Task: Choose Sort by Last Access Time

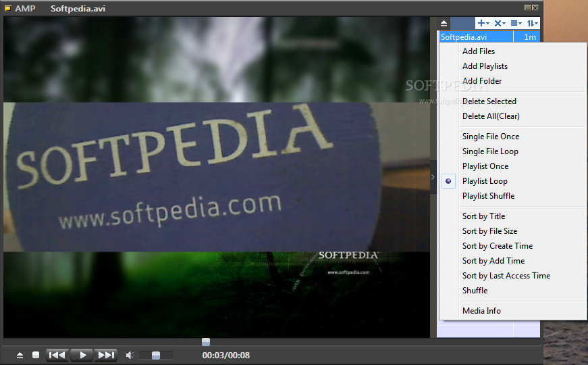Action: click(506, 276)
